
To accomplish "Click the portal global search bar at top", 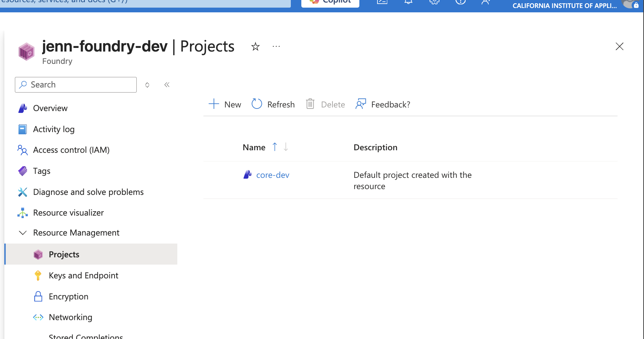I will click(x=145, y=3).
